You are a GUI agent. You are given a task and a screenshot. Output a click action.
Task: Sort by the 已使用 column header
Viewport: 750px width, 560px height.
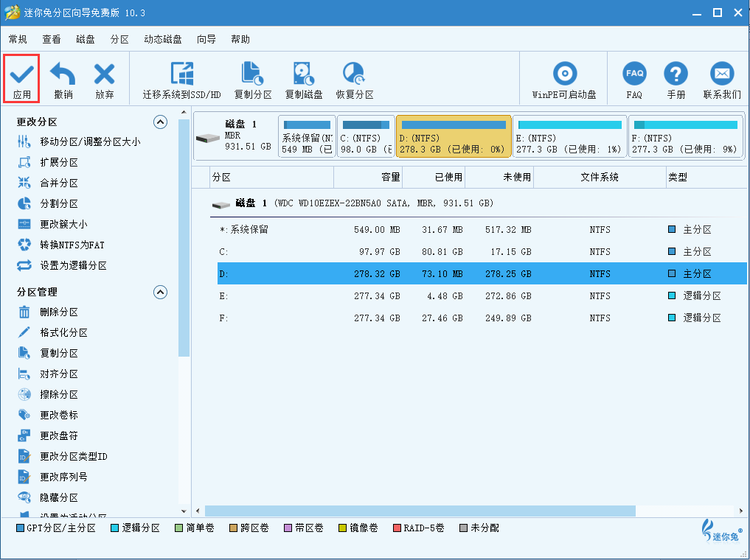[434, 178]
